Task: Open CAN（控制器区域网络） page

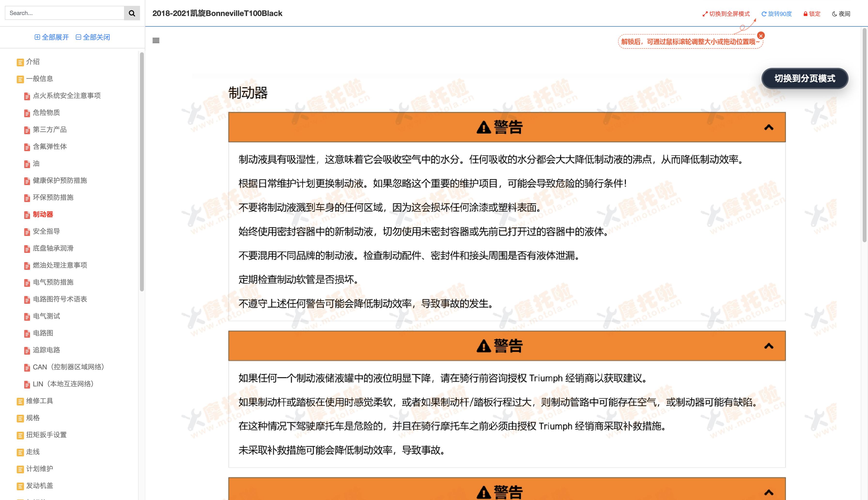Action: [69, 367]
